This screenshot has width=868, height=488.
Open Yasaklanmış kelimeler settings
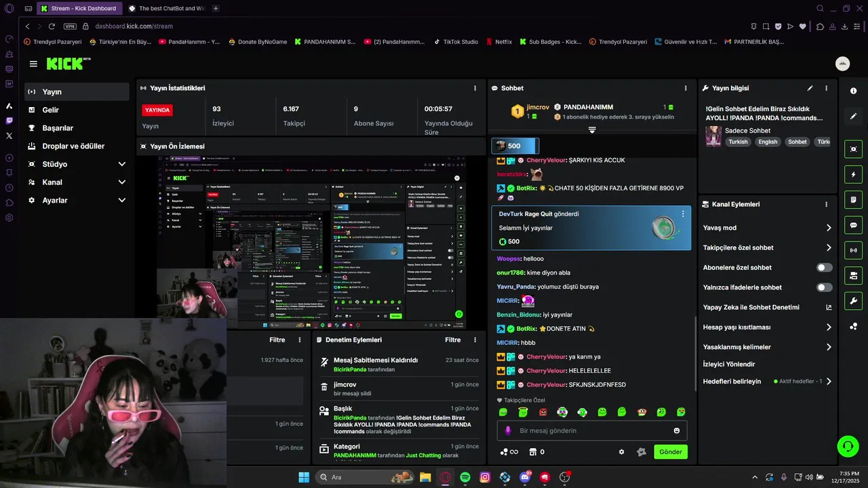point(767,347)
